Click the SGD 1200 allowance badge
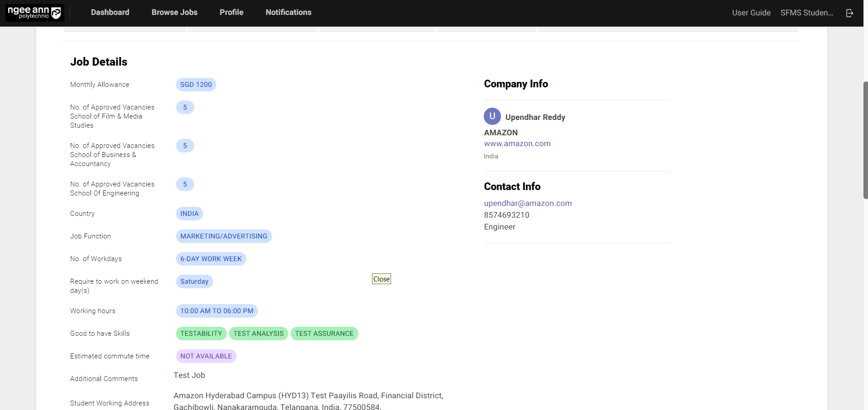The height and width of the screenshot is (410, 868). click(196, 85)
